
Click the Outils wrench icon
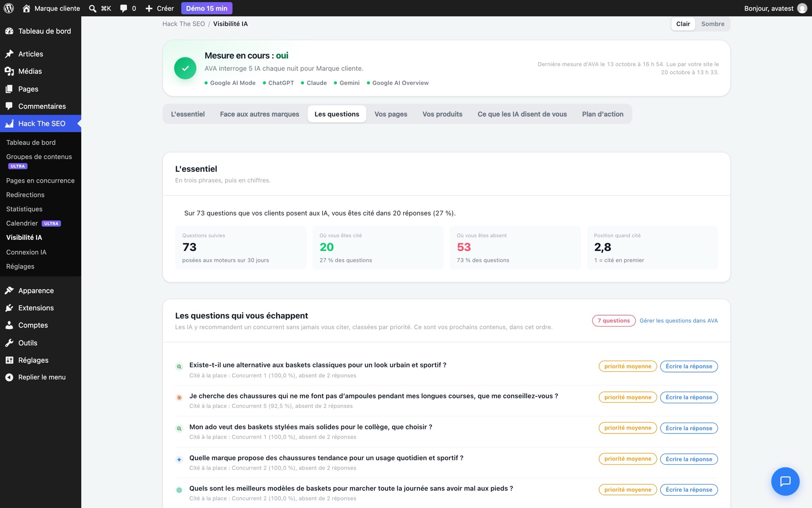point(9,343)
